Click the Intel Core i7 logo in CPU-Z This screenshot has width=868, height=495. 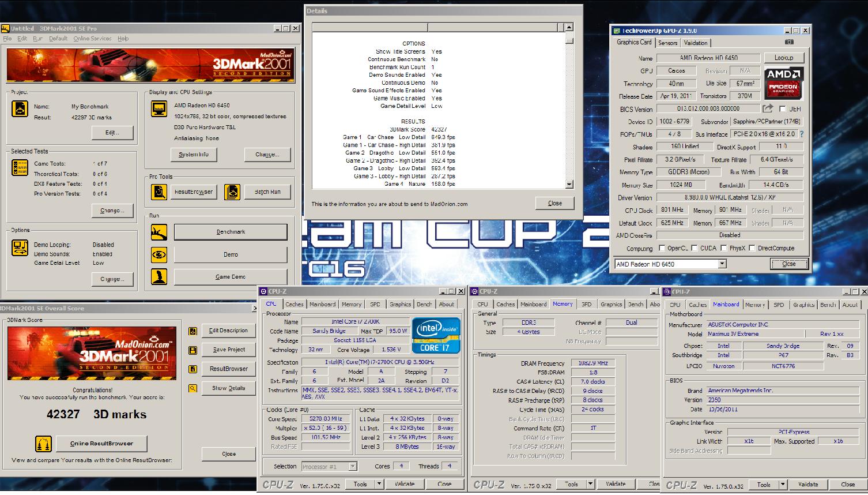436,335
